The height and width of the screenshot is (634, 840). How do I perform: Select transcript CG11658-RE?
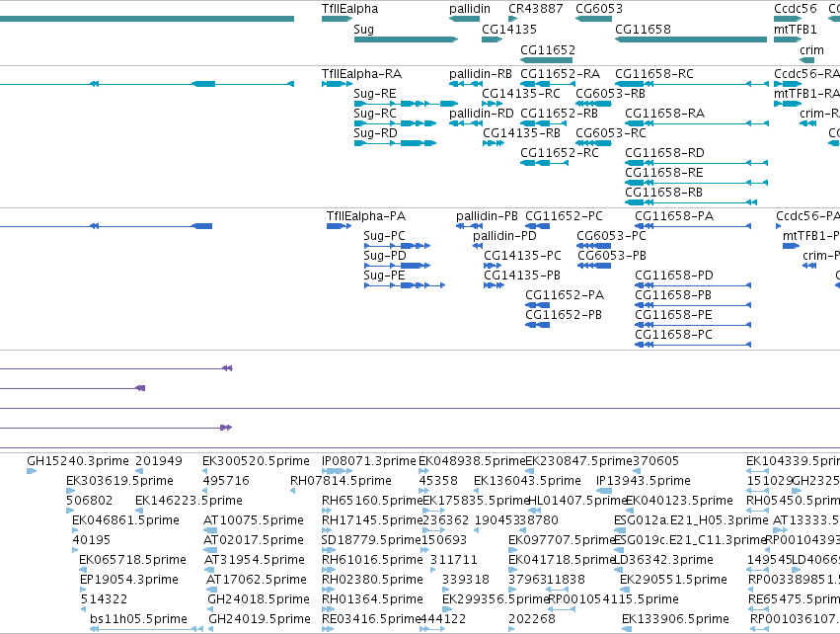click(x=663, y=173)
